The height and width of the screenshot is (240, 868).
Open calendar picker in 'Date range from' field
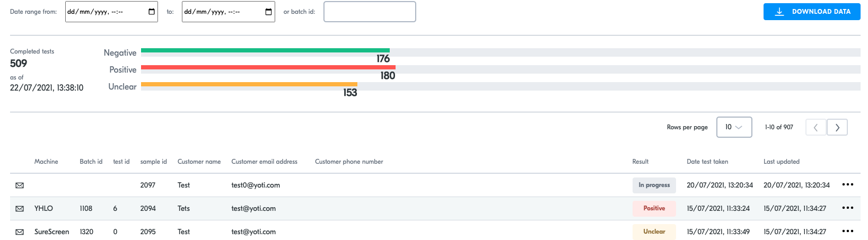pyautogui.click(x=152, y=12)
